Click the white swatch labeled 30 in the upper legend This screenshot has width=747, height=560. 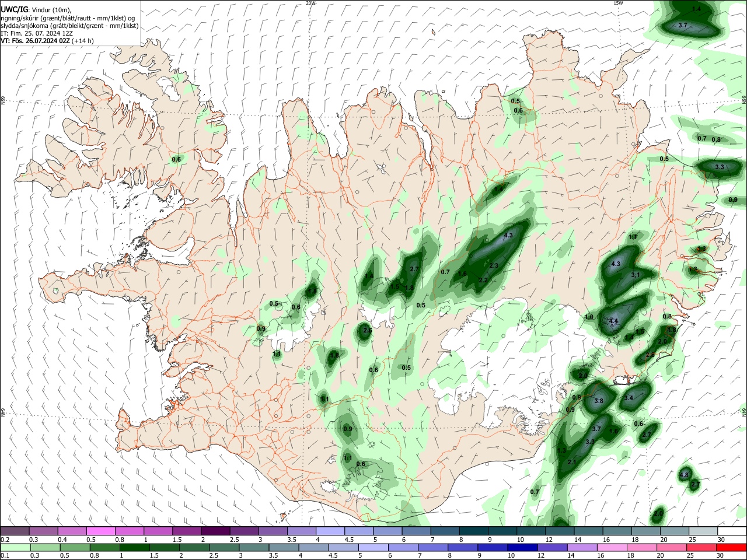(x=731, y=531)
